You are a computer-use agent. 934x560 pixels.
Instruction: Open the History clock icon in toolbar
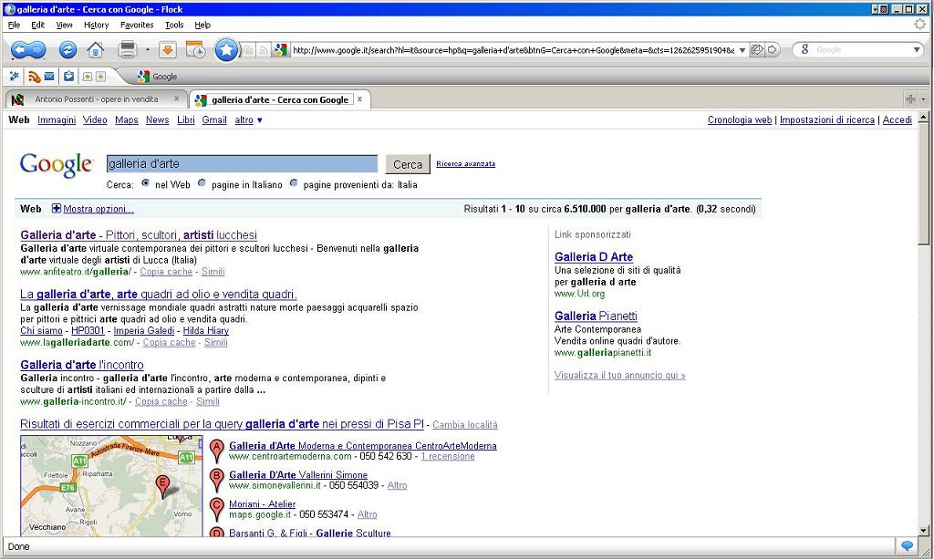click(x=195, y=50)
